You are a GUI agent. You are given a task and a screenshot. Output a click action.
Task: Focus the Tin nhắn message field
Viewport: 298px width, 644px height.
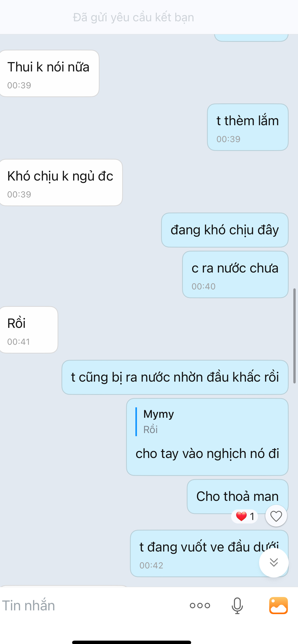(x=91, y=606)
